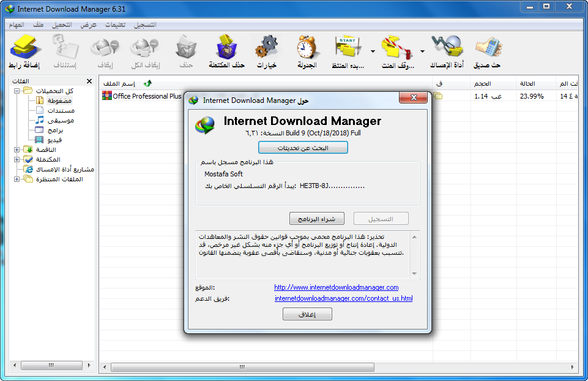Open the contact_us.html support link
The image size is (588, 381).
343,298
